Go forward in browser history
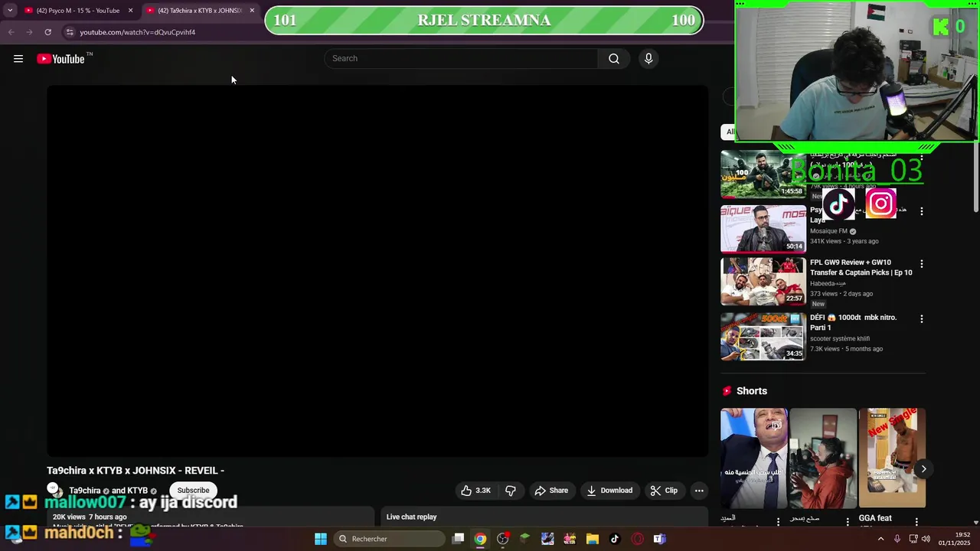 pyautogui.click(x=29, y=32)
